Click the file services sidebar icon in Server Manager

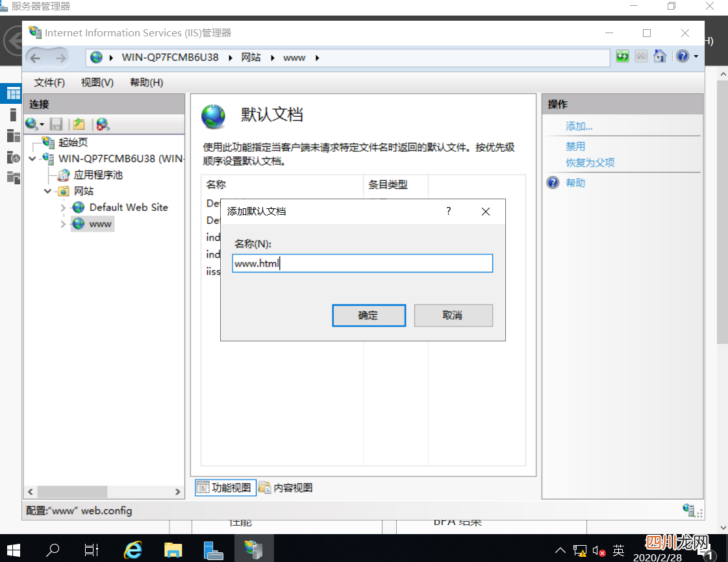(14, 177)
